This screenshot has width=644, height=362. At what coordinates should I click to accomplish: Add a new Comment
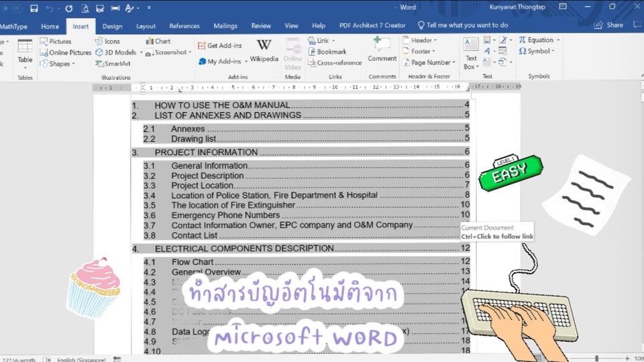tap(382, 50)
